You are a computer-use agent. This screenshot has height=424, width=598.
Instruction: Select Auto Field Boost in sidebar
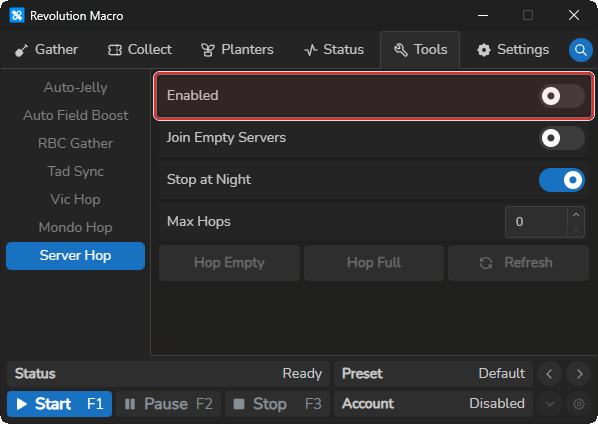tap(76, 115)
